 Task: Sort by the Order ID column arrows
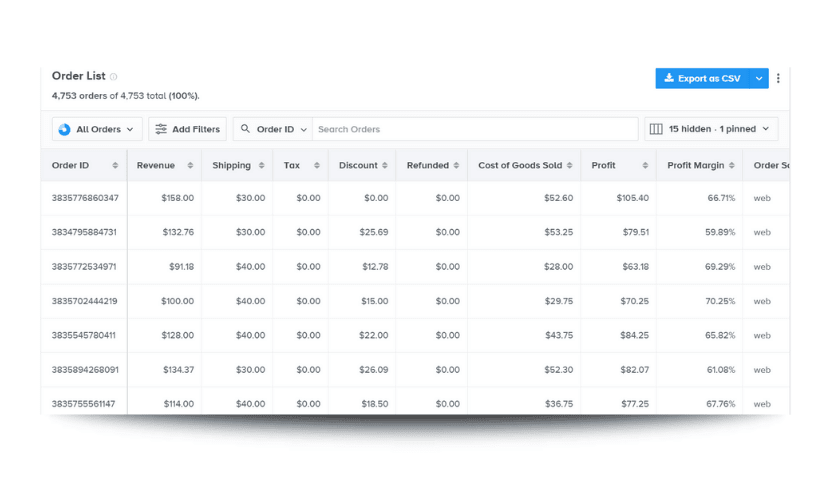115,166
